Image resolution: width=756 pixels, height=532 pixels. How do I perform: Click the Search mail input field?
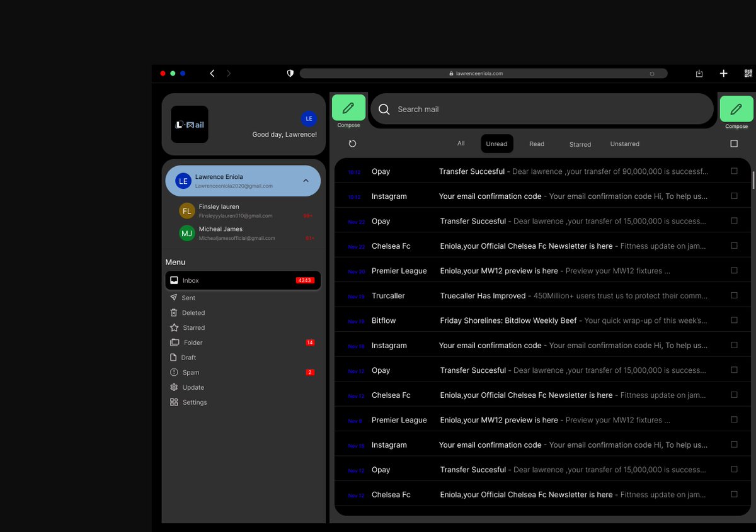(542, 109)
